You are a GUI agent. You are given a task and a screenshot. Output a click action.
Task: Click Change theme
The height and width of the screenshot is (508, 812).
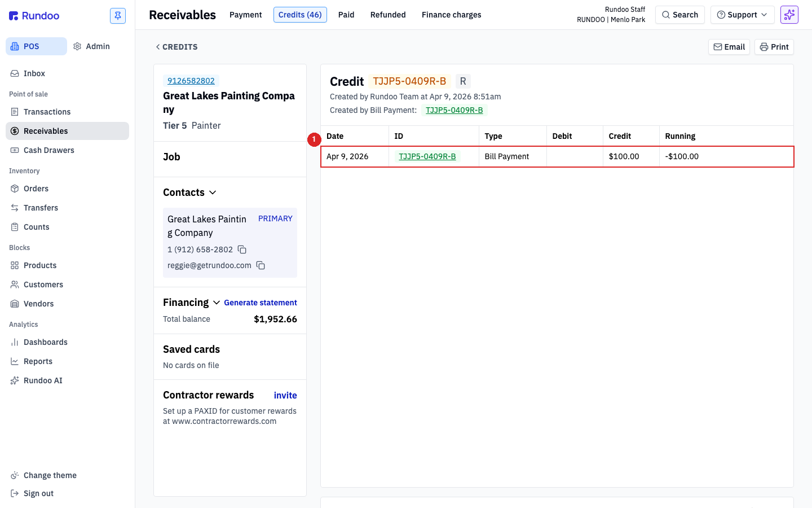click(67, 475)
